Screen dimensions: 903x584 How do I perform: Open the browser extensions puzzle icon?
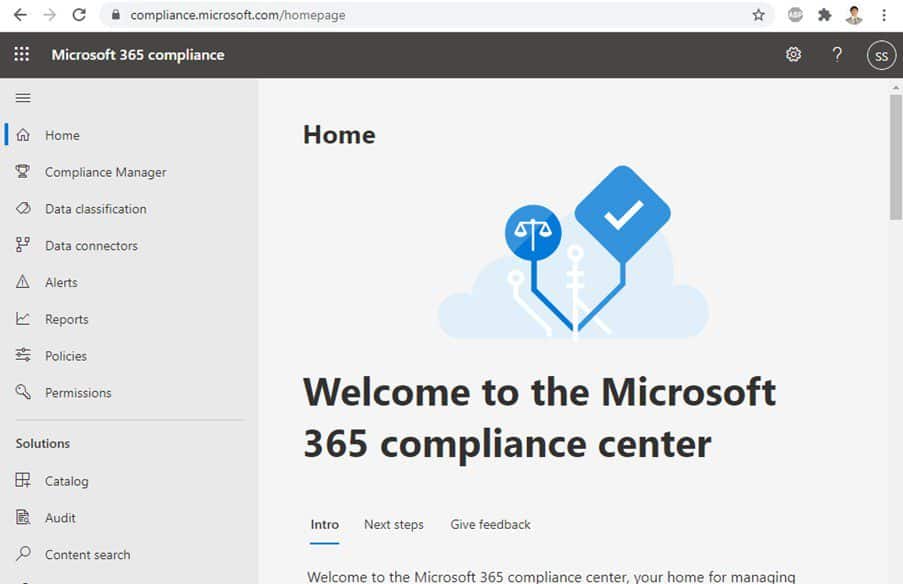click(x=825, y=15)
